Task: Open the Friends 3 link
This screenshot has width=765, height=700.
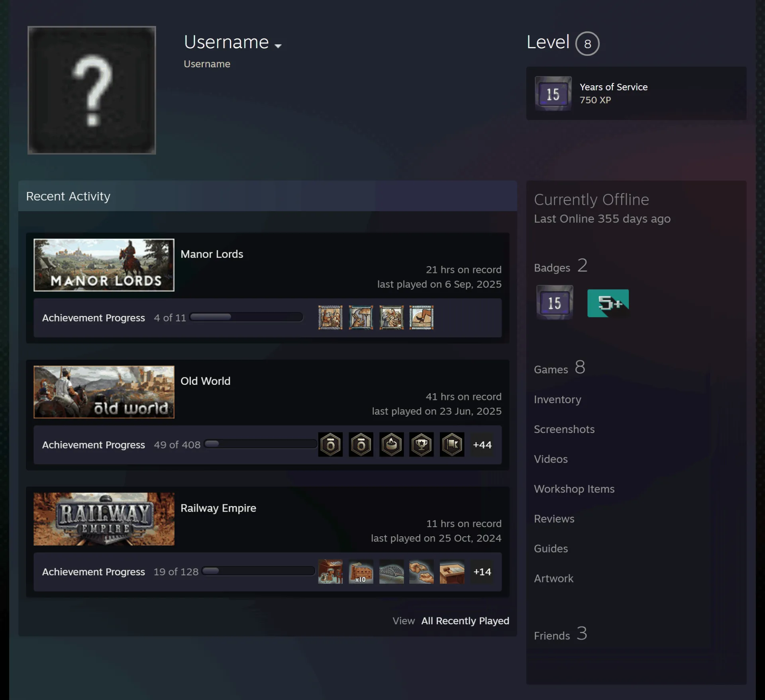Action: tap(560, 633)
